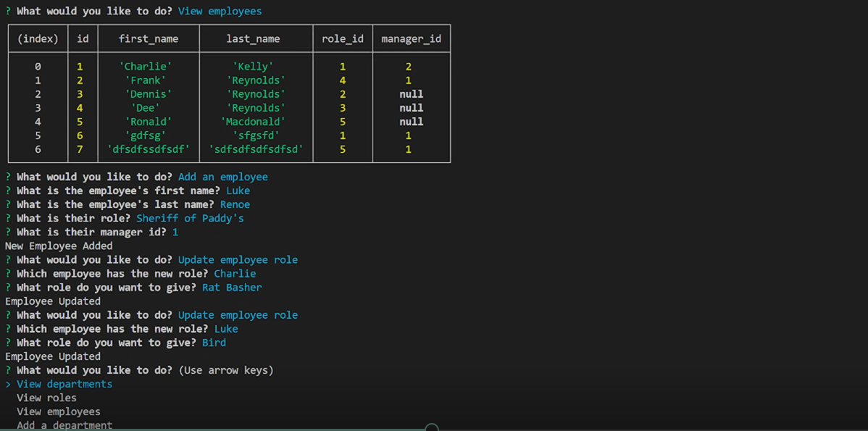Select the highlighted View departments option
Image resolution: width=868 pixels, height=431 pixels.
[x=64, y=384]
